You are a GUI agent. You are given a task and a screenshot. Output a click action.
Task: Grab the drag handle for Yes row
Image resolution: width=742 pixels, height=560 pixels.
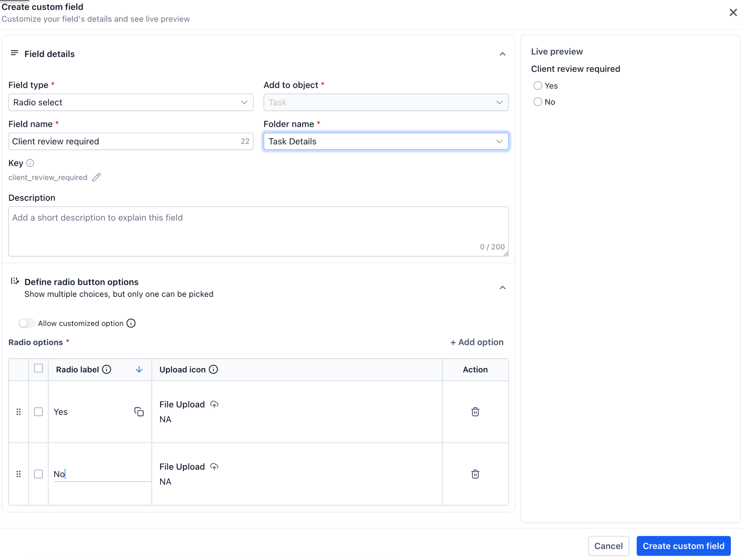(18, 412)
